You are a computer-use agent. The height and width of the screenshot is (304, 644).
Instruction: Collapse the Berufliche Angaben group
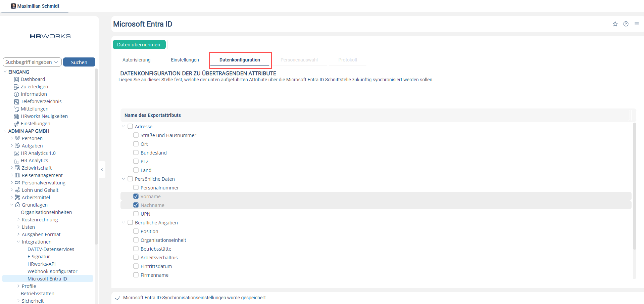click(123, 223)
